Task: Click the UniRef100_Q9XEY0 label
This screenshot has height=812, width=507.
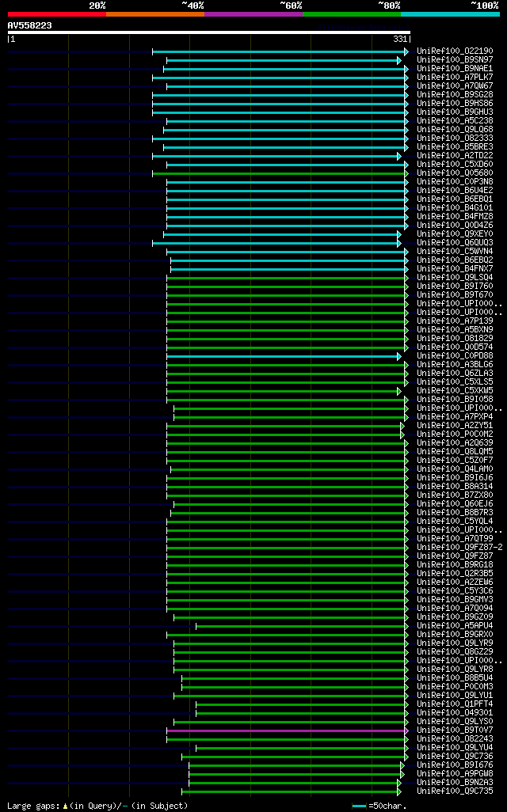Action: [x=455, y=233]
